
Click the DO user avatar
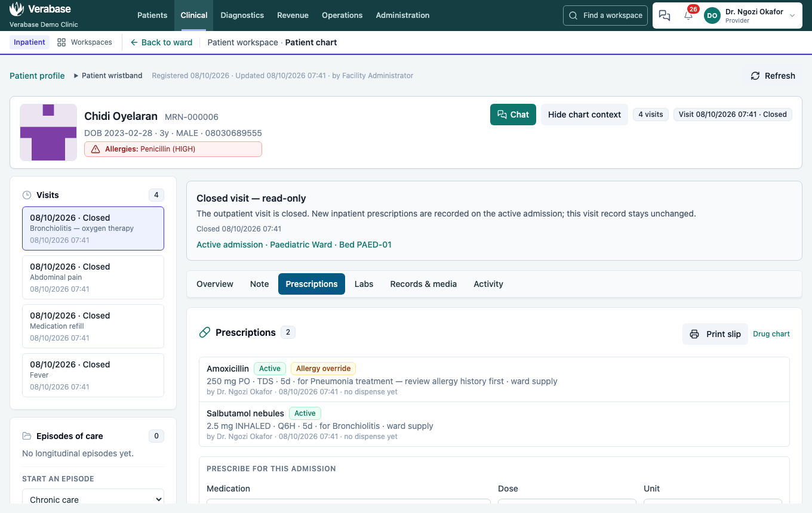pyautogui.click(x=712, y=16)
